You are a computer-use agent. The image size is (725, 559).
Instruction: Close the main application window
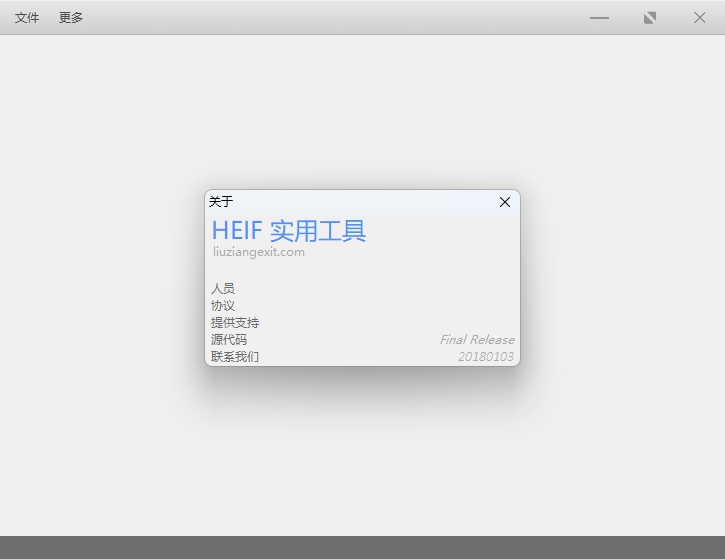point(700,18)
